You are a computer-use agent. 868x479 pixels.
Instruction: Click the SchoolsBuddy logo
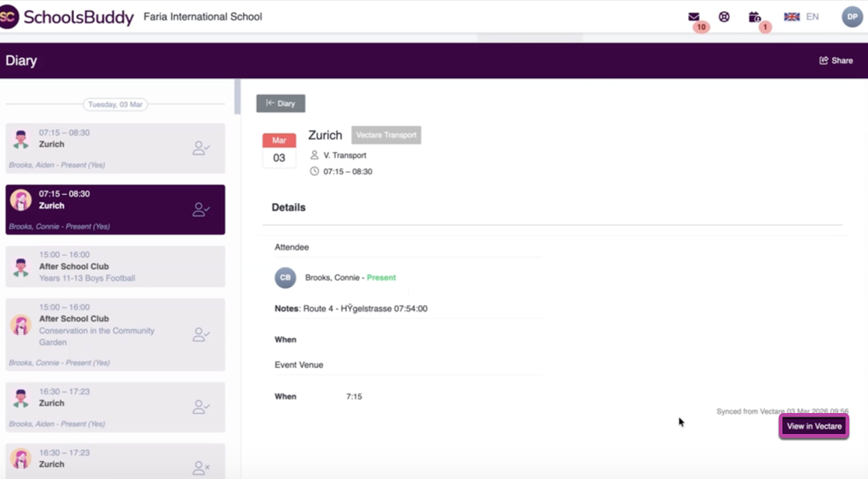[x=68, y=16]
